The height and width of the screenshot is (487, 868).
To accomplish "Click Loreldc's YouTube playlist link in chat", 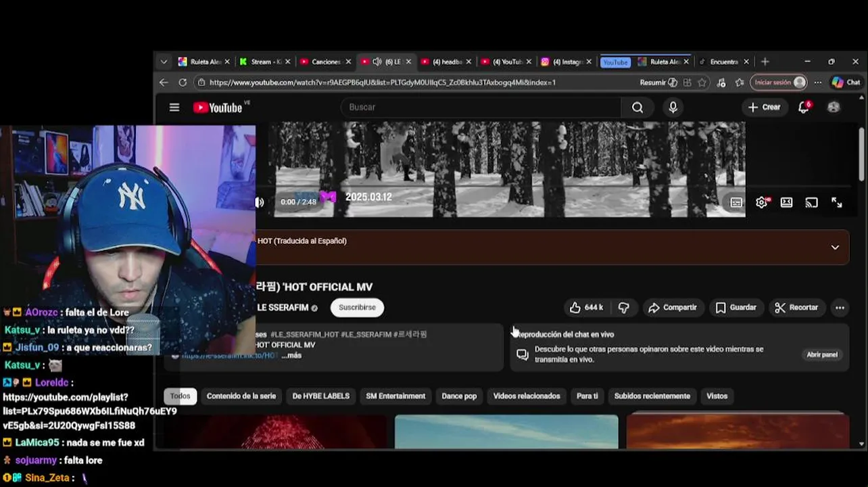I will click(90, 411).
